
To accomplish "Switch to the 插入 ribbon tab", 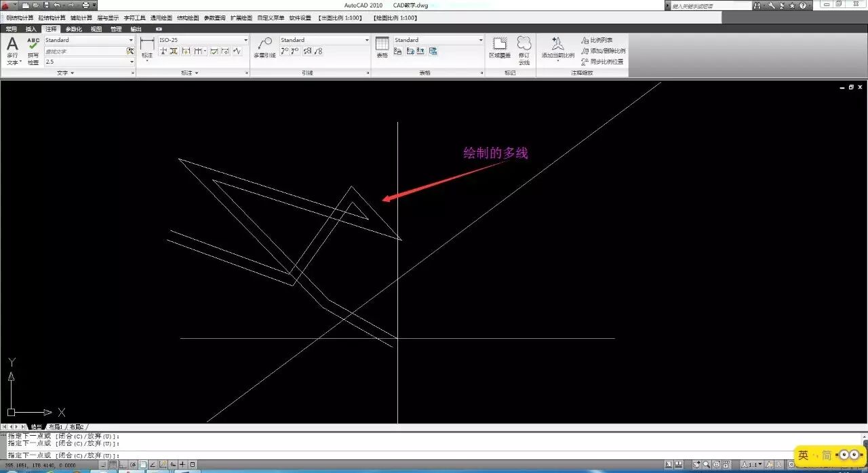I will (x=31, y=29).
